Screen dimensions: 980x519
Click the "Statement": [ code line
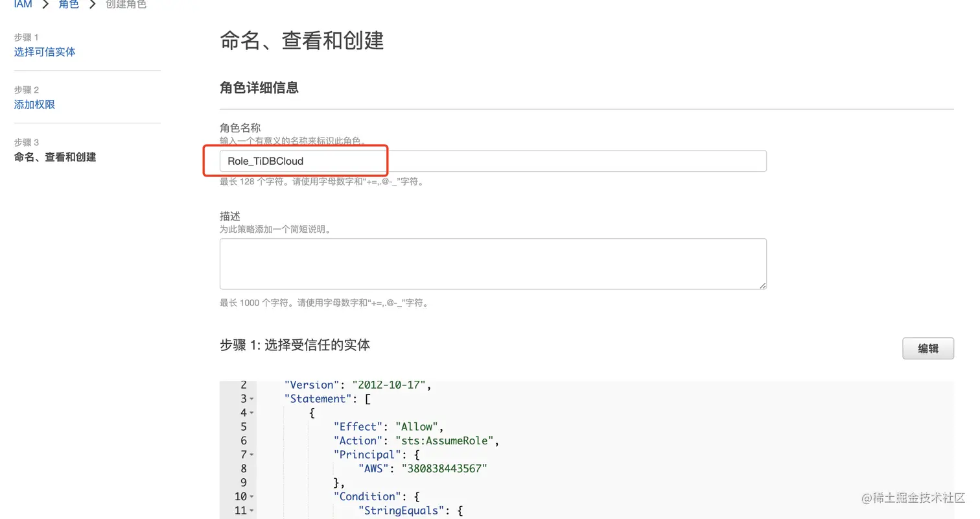point(327,398)
